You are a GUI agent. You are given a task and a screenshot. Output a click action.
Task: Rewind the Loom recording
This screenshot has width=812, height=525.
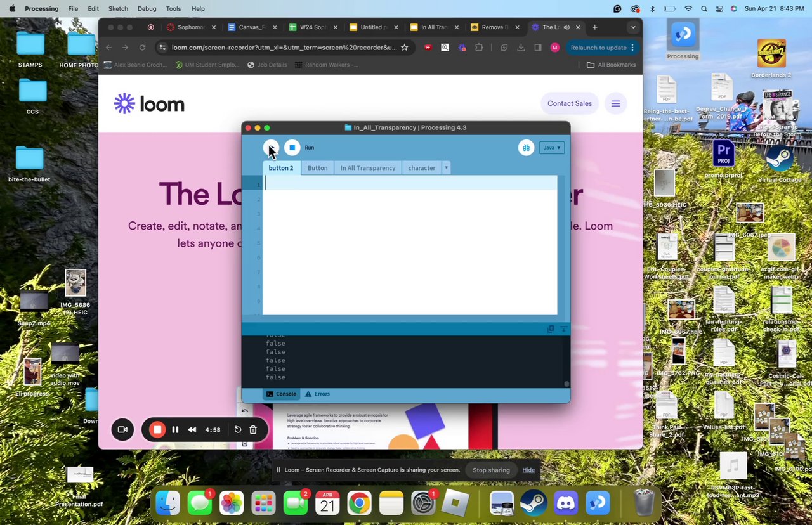(192, 429)
